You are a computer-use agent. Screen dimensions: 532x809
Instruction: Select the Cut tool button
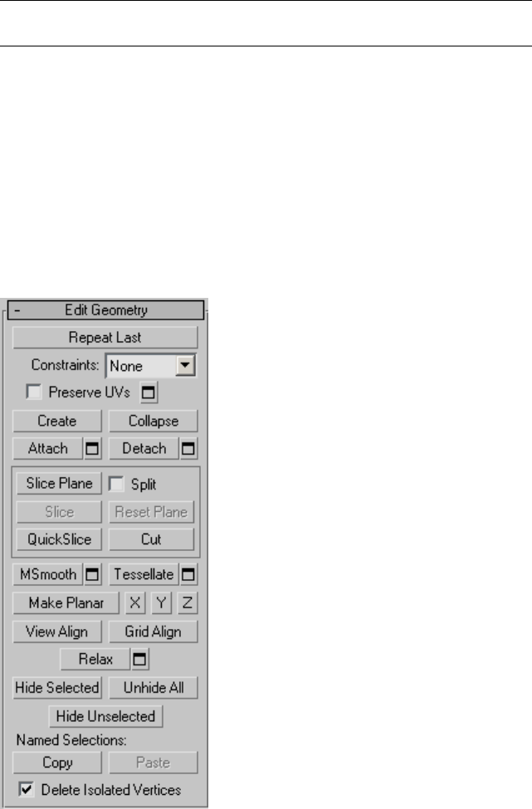click(x=151, y=539)
